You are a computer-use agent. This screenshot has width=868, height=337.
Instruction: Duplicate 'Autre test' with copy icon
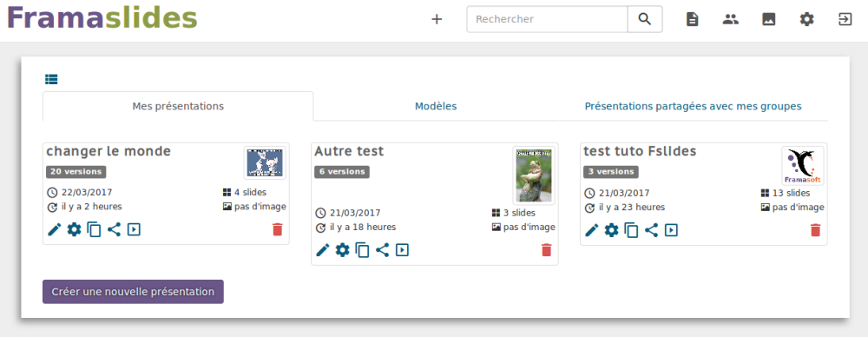(x=363, y=250)
